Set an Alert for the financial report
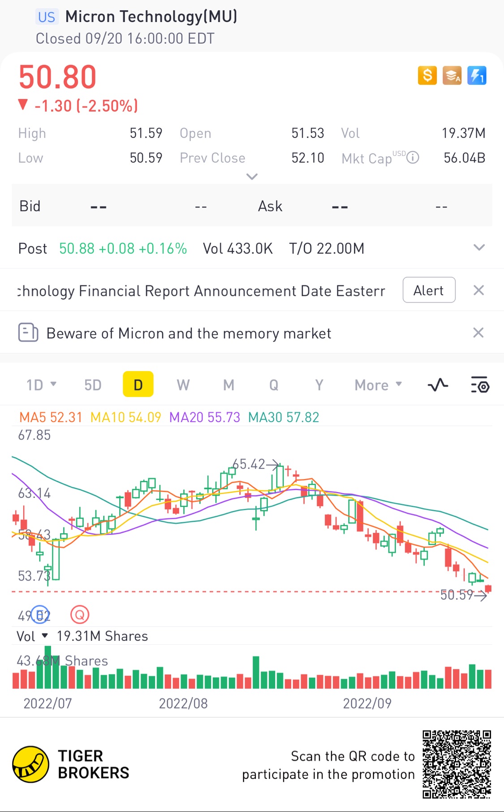The width and height of the screenshot is (504, 812). point(429,290)
